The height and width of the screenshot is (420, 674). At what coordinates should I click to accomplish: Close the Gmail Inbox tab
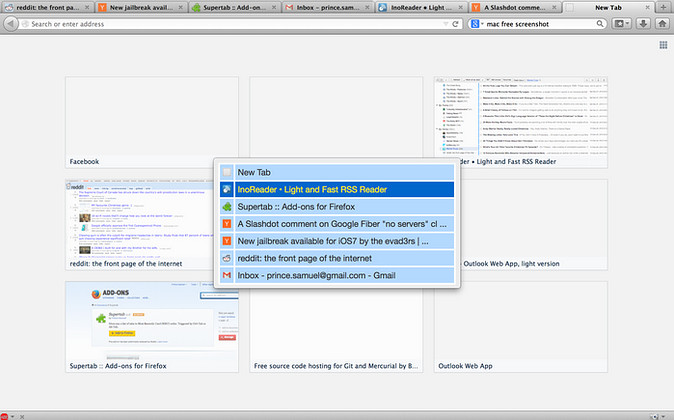pos(368,7)
